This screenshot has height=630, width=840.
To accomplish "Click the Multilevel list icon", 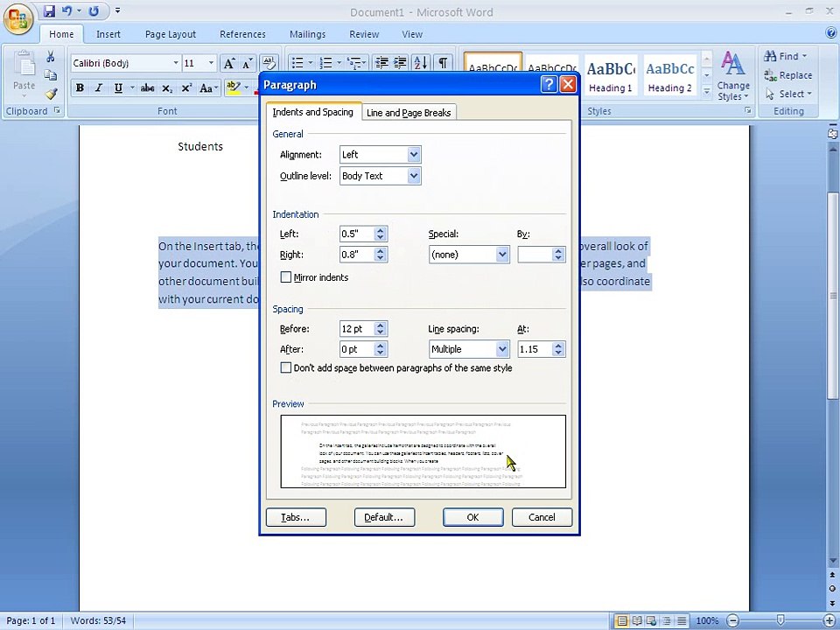I will [354, 63].
